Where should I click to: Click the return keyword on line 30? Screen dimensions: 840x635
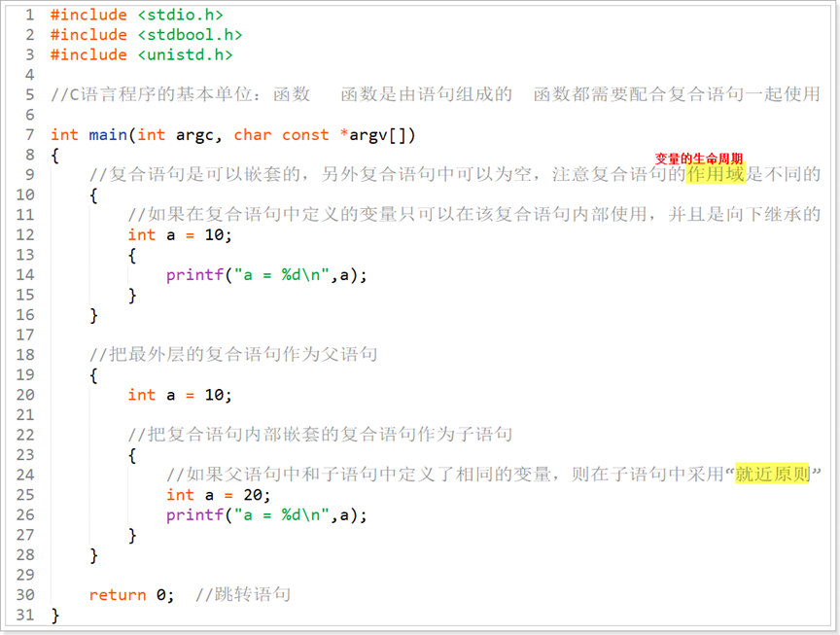[x=118, y=595]
